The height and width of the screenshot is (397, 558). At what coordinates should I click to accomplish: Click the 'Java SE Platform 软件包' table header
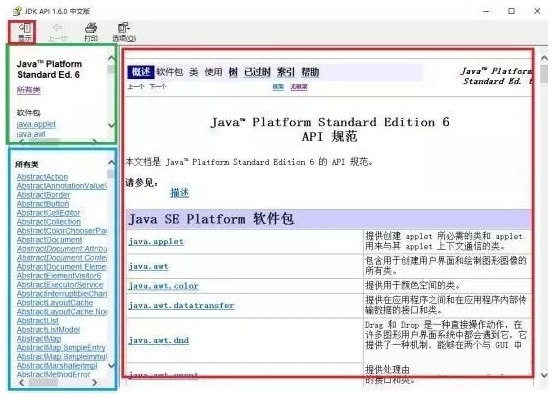(328, 219)
